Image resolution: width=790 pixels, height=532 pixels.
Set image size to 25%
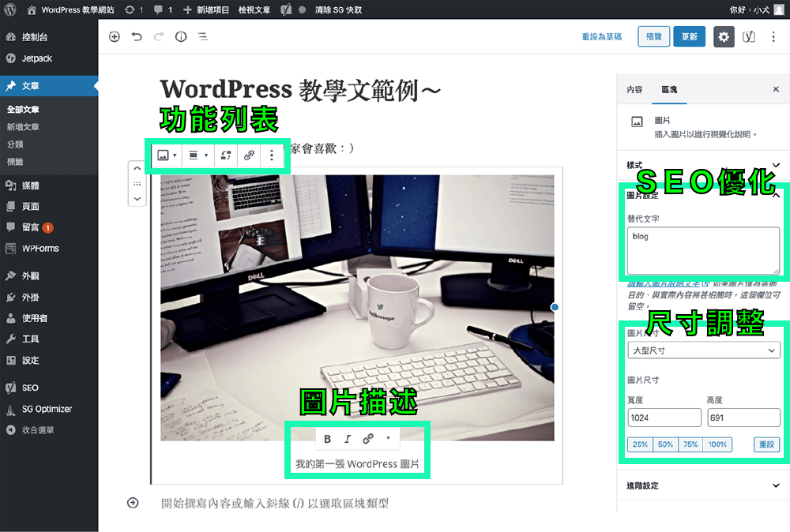coord(641,444)
